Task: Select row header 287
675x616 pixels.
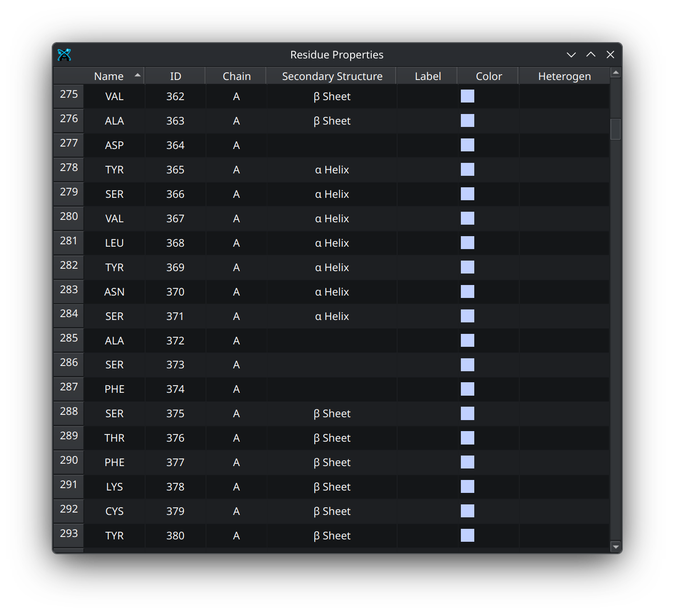Action: [x=69, y=388]
